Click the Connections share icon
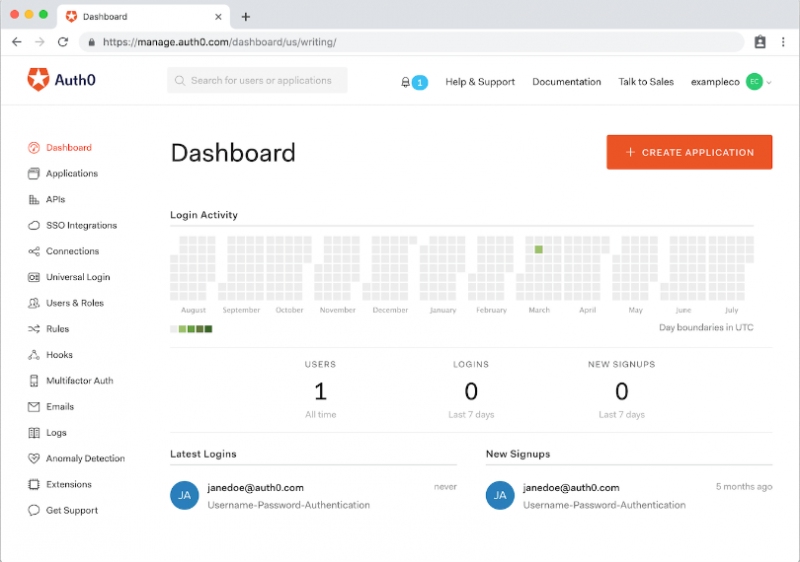The width and height of the screenshot is (800, 562). (34, 251)
